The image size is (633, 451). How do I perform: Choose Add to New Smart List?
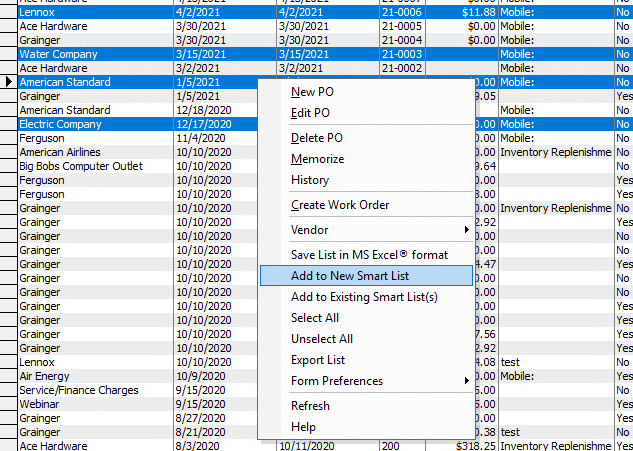click(x=366, y=276)
